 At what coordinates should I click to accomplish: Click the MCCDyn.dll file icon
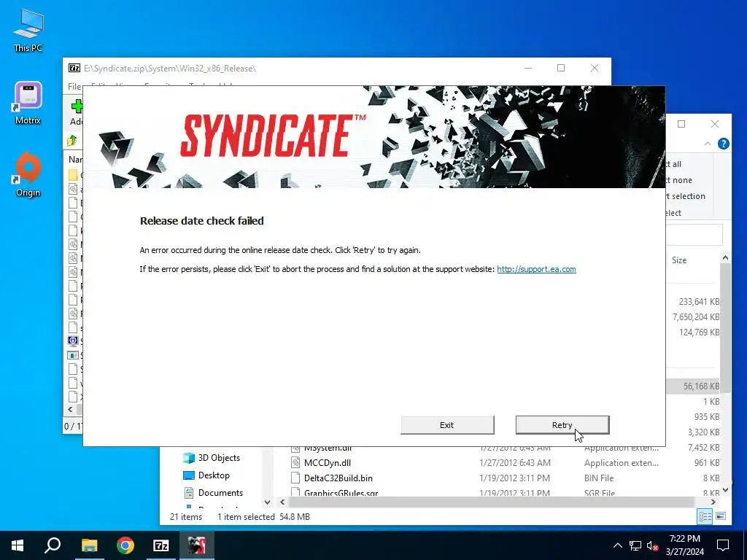pos(295,462)
